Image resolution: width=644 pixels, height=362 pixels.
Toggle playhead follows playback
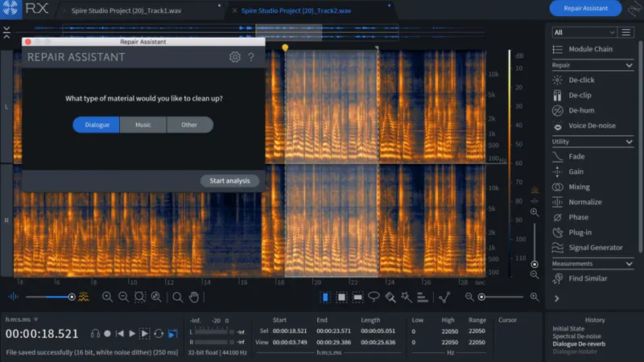[173, 334]
